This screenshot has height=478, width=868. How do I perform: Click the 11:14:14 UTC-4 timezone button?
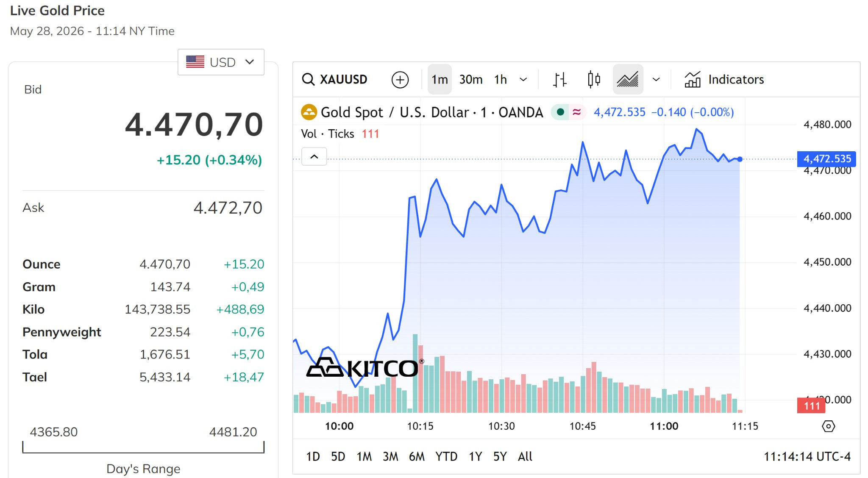pos(807,456)
